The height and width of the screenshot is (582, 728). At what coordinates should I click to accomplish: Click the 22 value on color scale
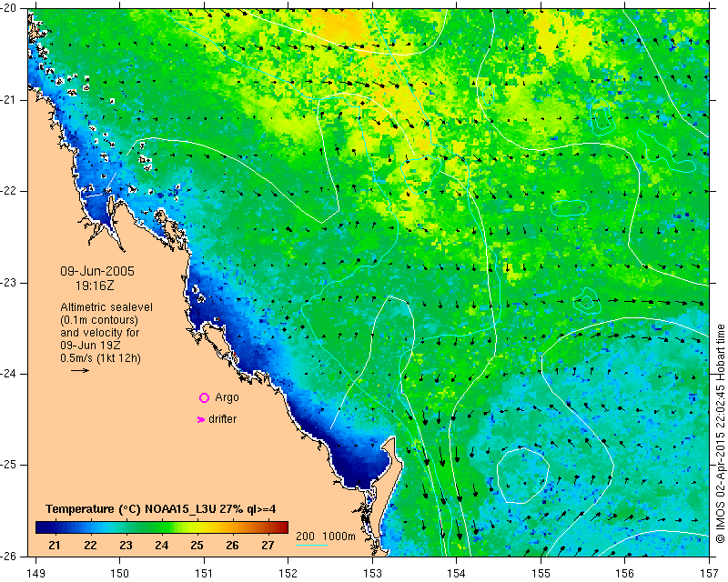coord(90,545)
